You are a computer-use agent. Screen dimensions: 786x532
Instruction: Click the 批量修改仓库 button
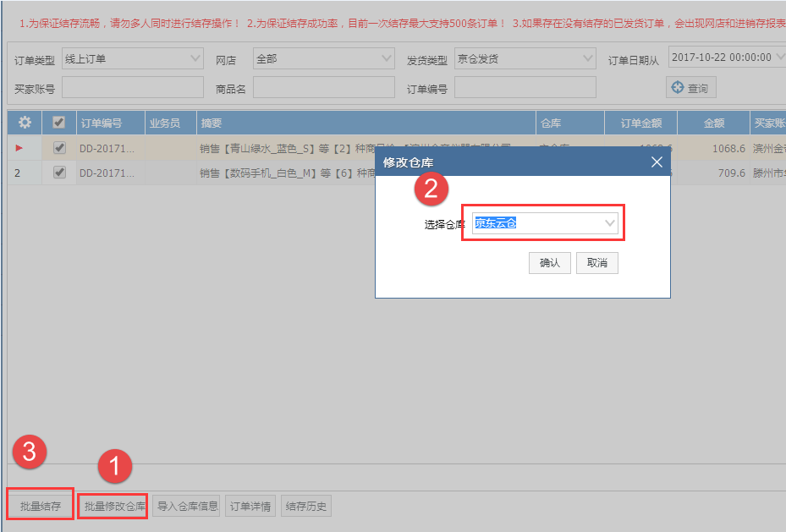[115, 506]
